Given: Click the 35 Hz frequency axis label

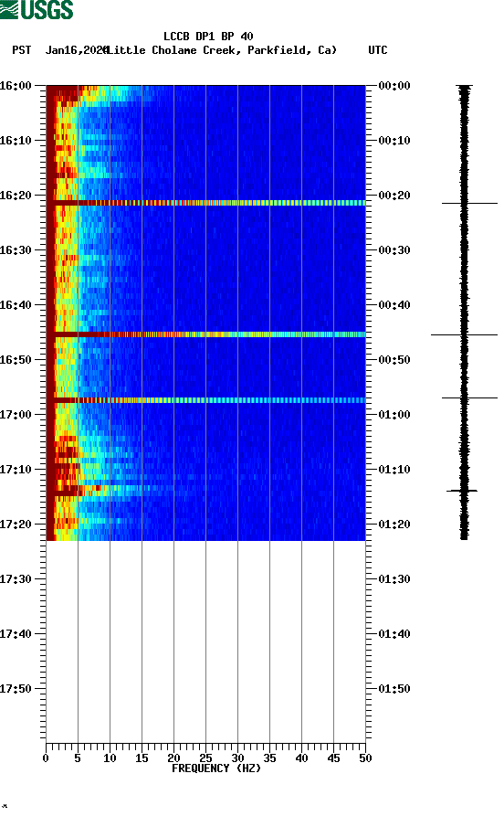Looking at the screenshot, I should [x=269, y=758].
